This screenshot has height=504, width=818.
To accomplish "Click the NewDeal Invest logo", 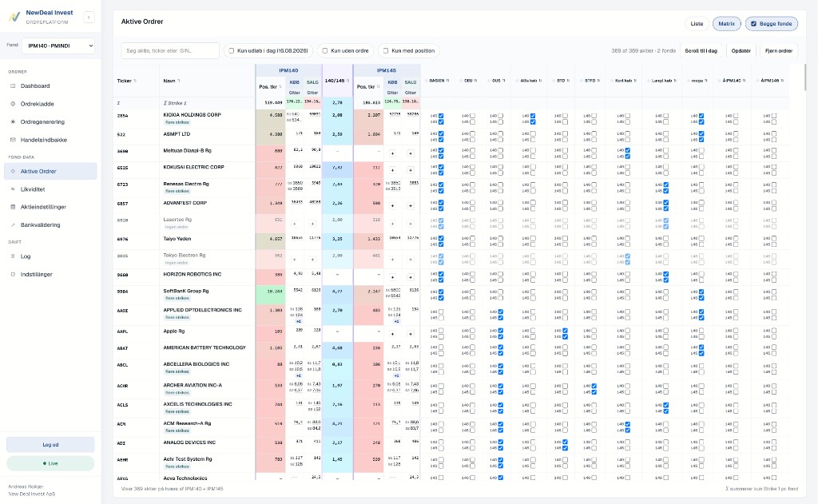I will point(14,17).
